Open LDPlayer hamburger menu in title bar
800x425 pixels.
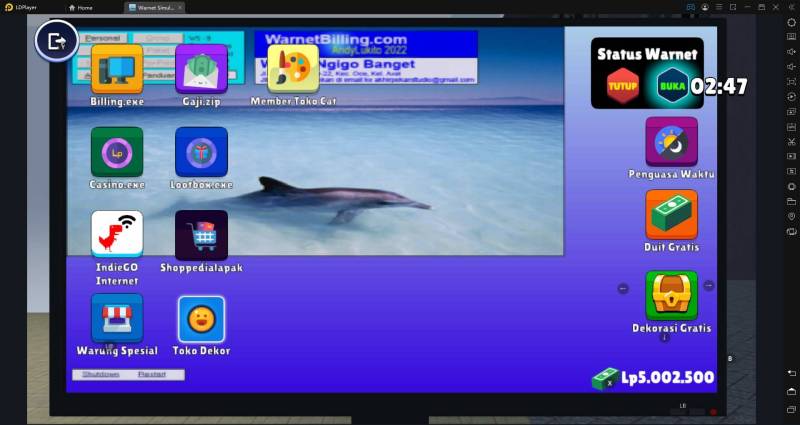719,7
